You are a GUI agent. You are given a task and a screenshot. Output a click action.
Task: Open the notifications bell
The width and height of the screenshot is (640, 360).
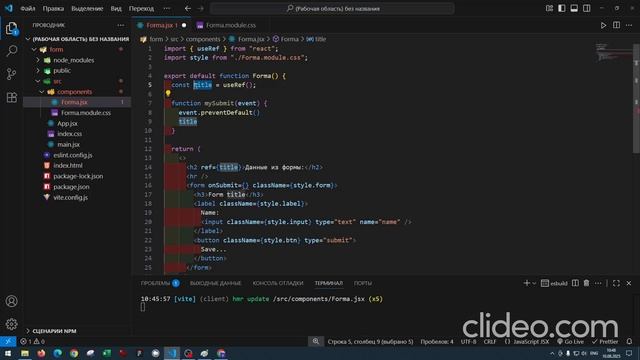629,341
